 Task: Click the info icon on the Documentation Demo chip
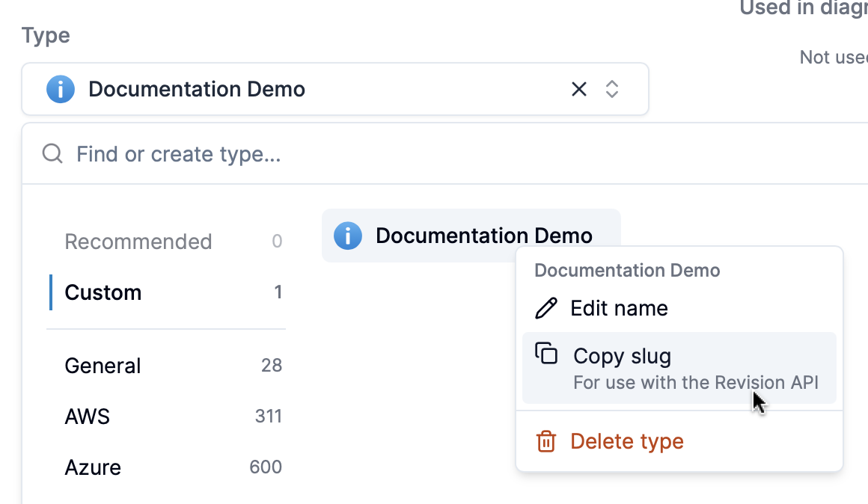pos(348,236)
